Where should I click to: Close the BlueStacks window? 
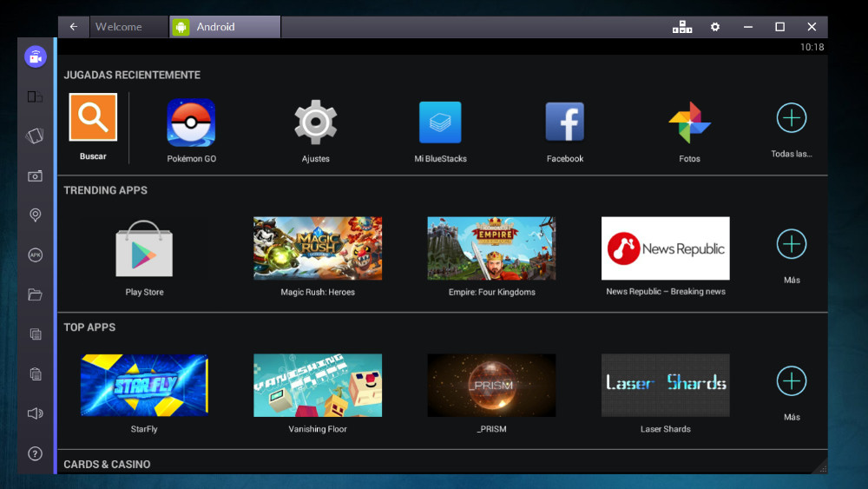[x=812, y=27]
